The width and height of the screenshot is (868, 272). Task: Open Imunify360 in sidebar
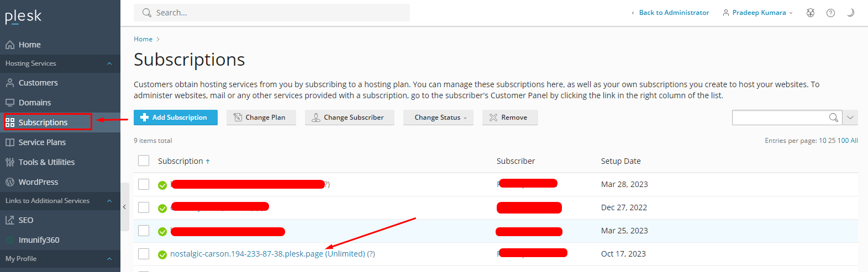(39, 240)
